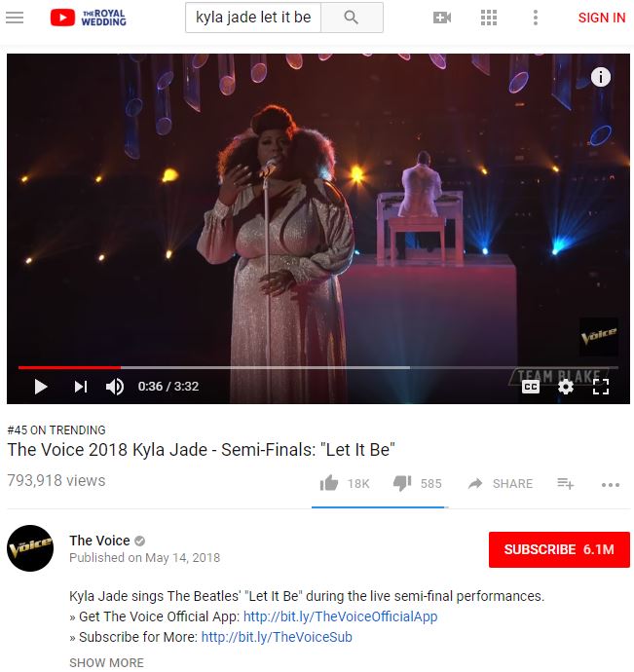Screen dimensions: 634x672
Task: Open the three-dot more actions menu
Action: coord(611,485)
